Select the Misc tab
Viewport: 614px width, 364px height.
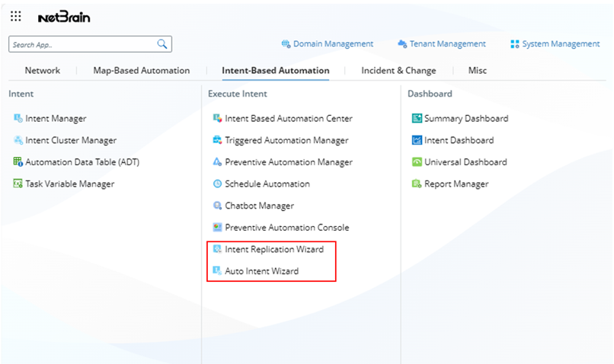coord(478,71)
